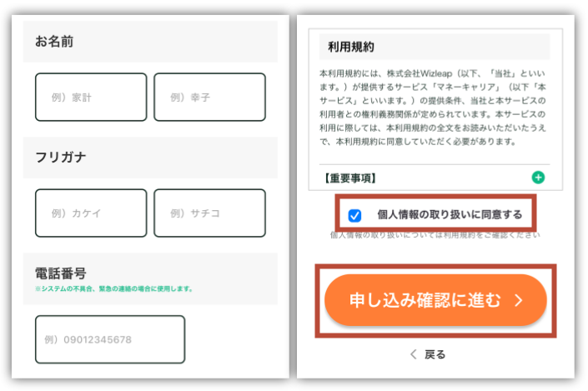Click the green system failure note under 電話番号

pos(113,289)
